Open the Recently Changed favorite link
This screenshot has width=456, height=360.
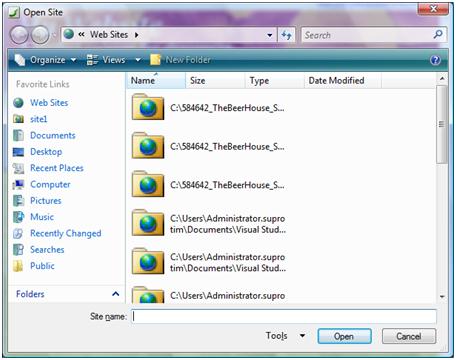(66, 233)
